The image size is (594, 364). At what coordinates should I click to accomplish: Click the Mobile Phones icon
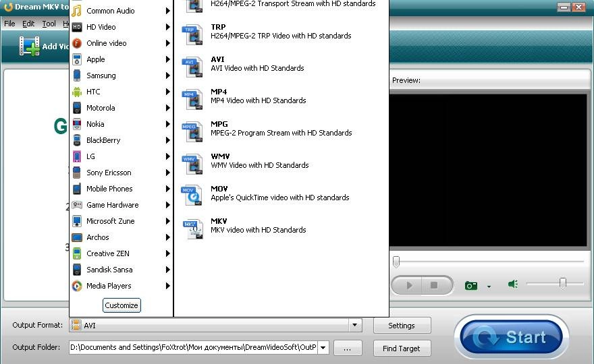tap(77, 189)
